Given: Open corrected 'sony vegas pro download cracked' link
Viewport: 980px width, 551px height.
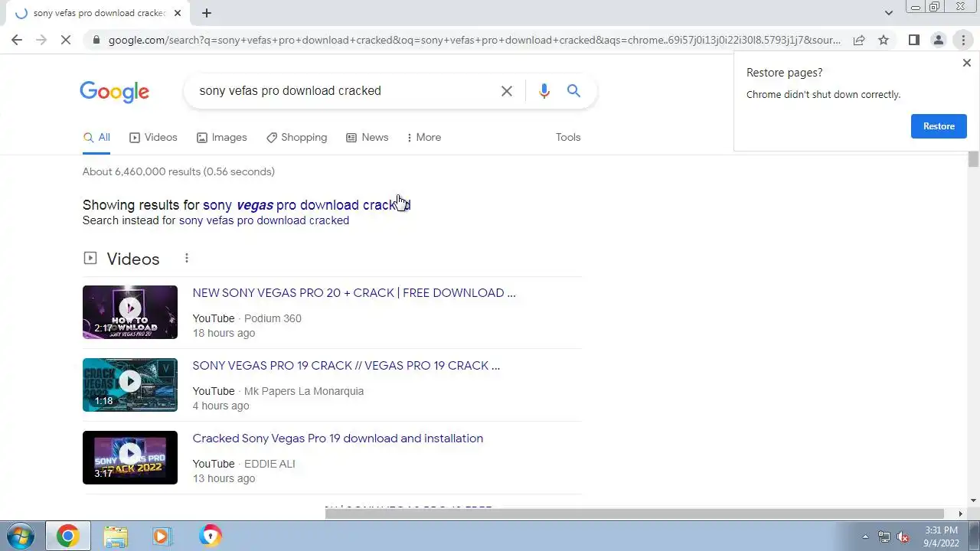Looking at the screenshot, I should 307,205.
